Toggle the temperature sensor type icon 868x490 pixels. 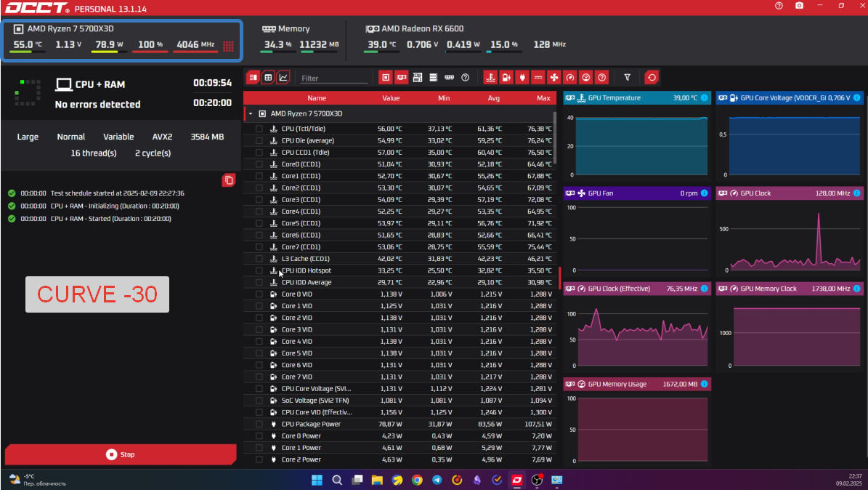pyautogui.click(x=490, y=78)
